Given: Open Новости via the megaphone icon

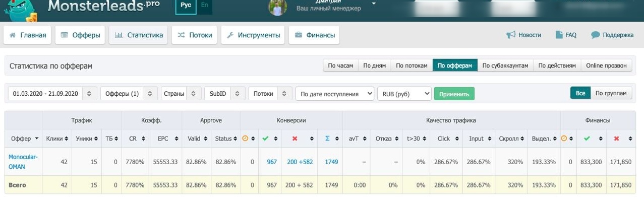Looking at the screenshot, I should click(511, 35).
